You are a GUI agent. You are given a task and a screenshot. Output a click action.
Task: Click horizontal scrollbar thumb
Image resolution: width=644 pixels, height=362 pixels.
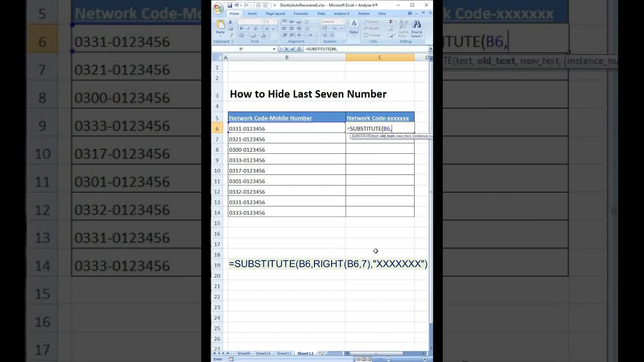click(376, 353)
